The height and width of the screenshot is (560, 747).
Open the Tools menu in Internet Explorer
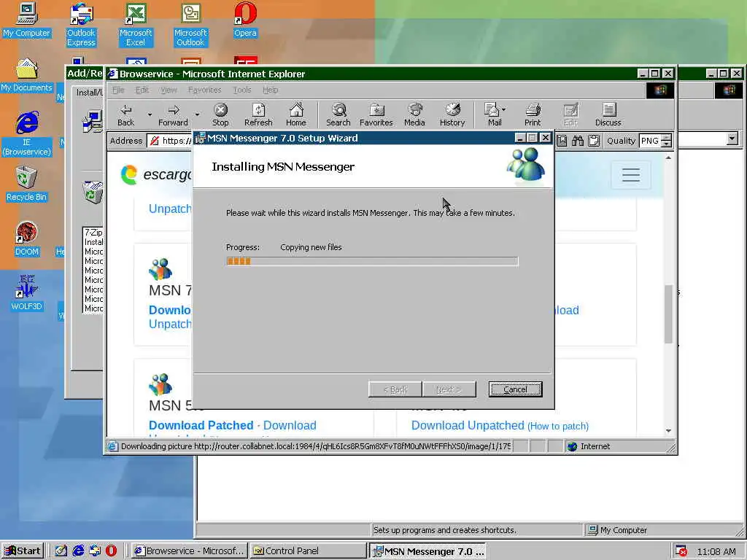(242, 90)
